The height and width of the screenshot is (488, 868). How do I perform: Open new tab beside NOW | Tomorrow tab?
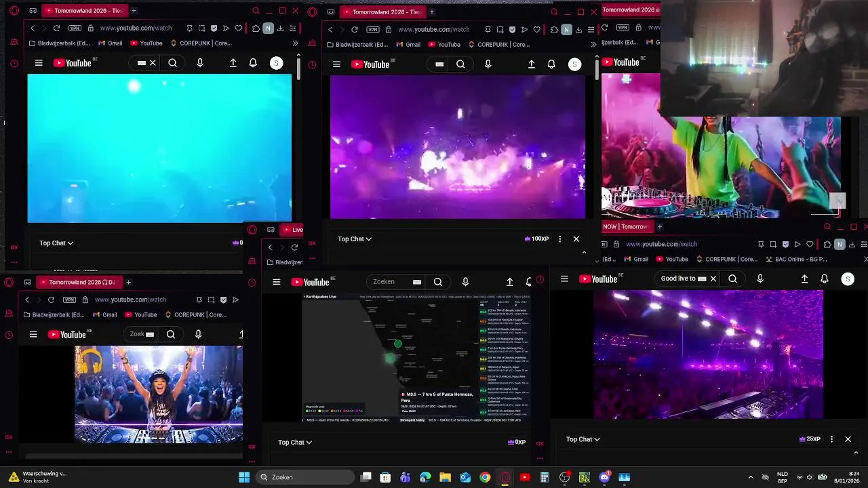pos(659,226)
